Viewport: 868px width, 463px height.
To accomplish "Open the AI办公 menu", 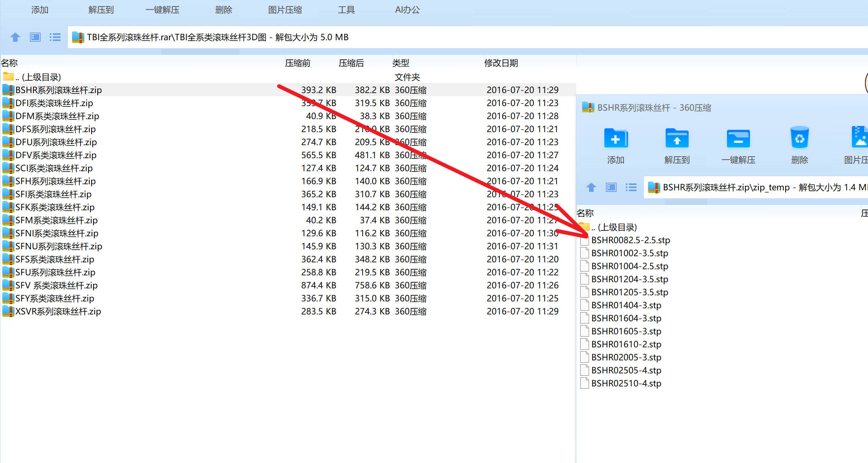I will (407, 10).
